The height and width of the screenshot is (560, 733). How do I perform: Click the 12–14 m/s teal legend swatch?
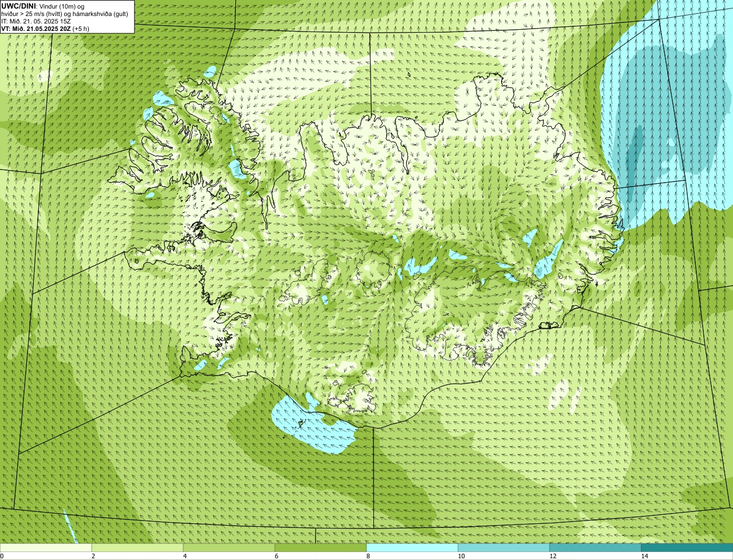pos(596,547)
